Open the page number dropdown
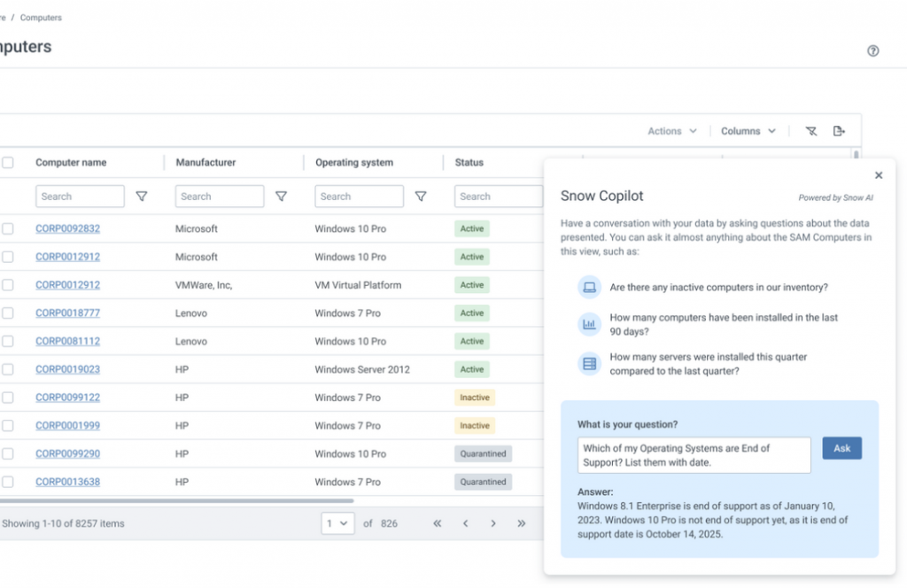Screen dimensions: 907x588 pyautogui.click(x=337, y=523)
